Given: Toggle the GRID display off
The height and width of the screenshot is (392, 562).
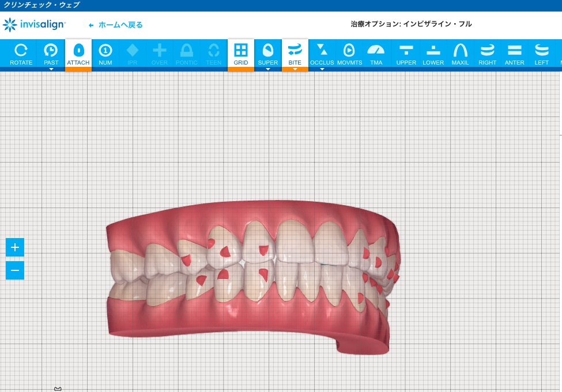Looking at the screenshot, I should click(x=241, y=54).
